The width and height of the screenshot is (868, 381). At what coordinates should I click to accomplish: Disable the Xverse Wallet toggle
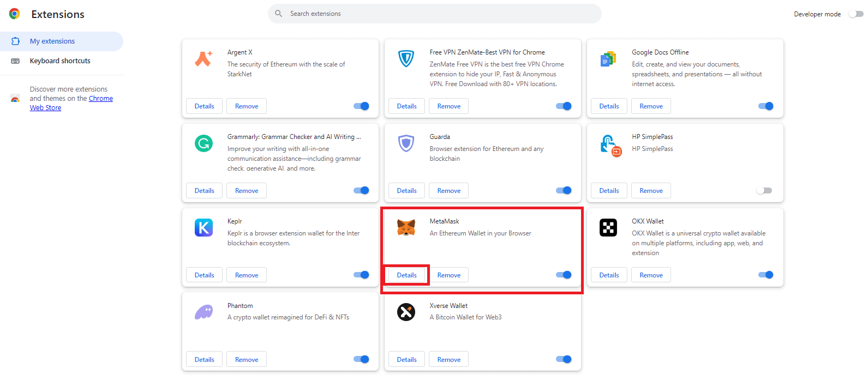564,360
